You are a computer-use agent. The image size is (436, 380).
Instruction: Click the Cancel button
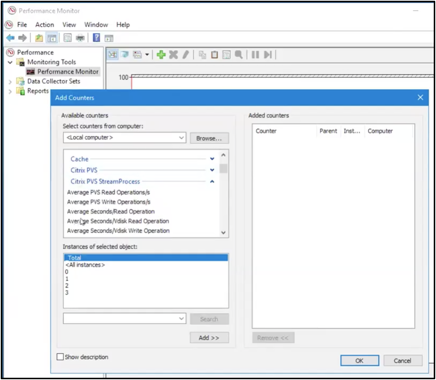tap(403, 361)
